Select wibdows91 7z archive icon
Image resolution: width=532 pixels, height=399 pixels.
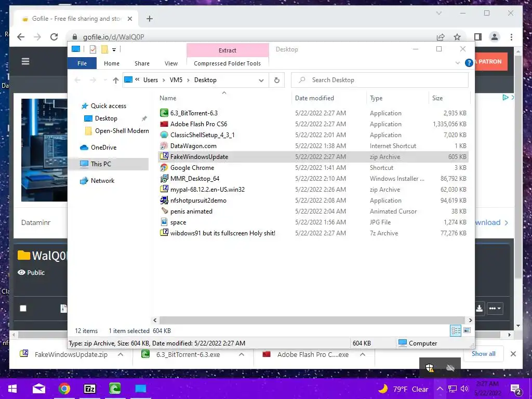[164, 233]
